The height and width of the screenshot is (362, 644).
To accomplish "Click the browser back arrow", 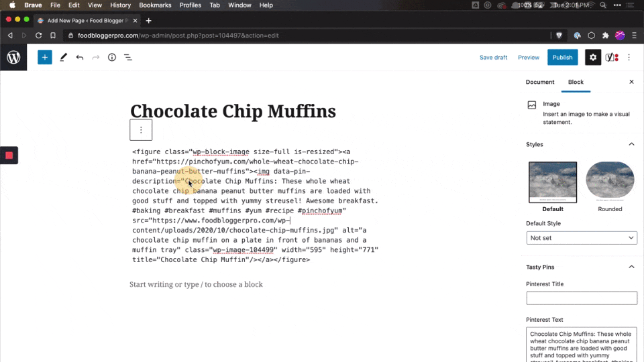I will (x=10, y=36).
